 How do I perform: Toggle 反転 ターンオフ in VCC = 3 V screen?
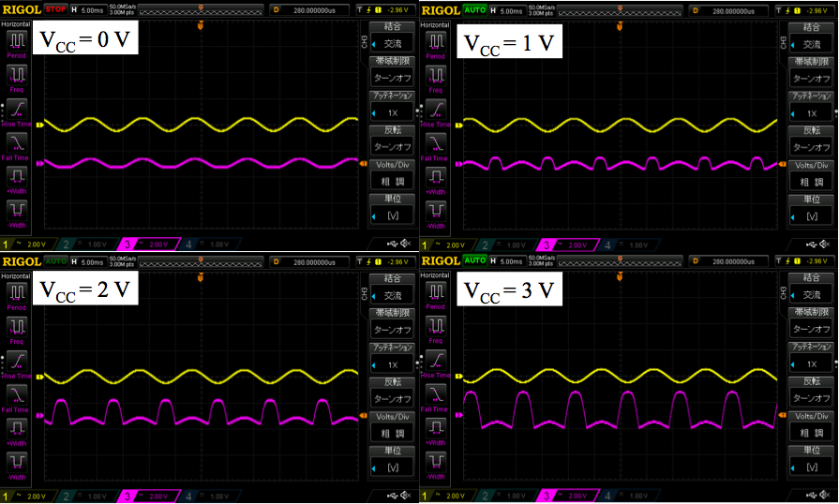pyautogui.click(x=811, y=393)
